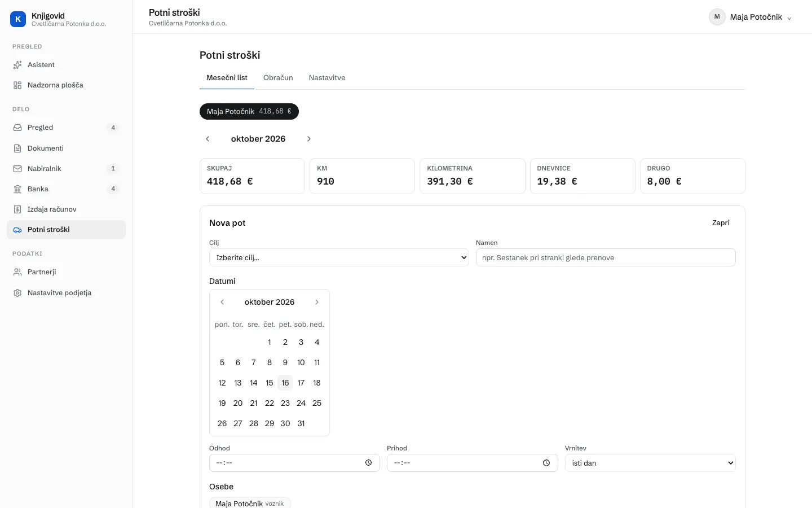Pick October 1 in the calendar
This screenshot has height=508, width=812.
point(270,342)
